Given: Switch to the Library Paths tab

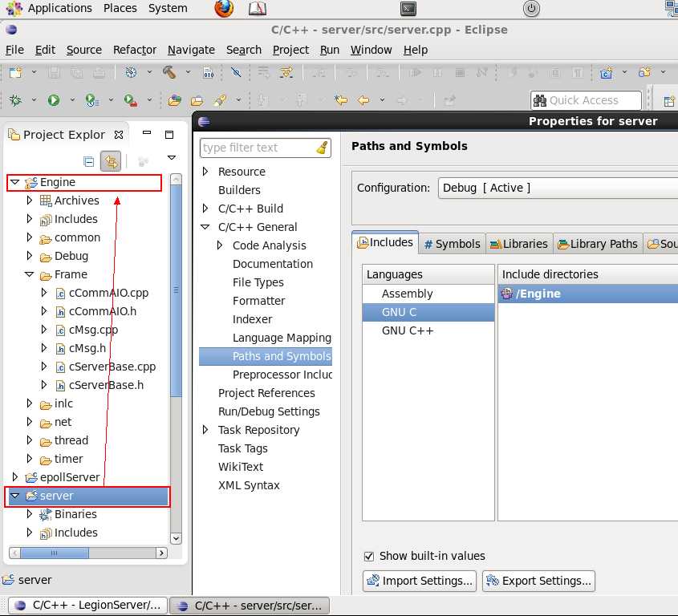Looking at the screenshot, I should pyautogui.click(x=598, y=245).
